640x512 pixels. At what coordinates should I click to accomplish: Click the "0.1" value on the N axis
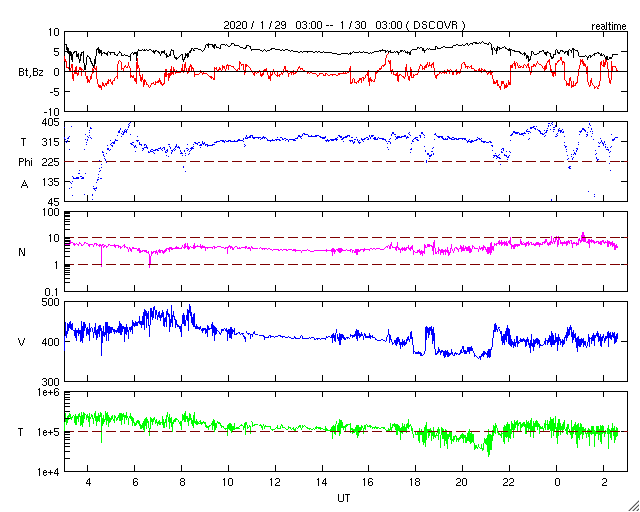[x=52, y=292]
